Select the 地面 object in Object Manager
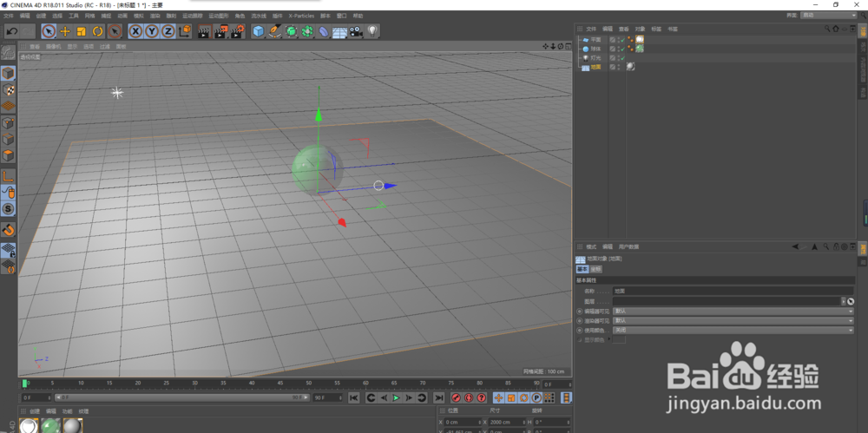Viewport: 868px width, 433px height. pyautogui.click(x=595, y=67)
